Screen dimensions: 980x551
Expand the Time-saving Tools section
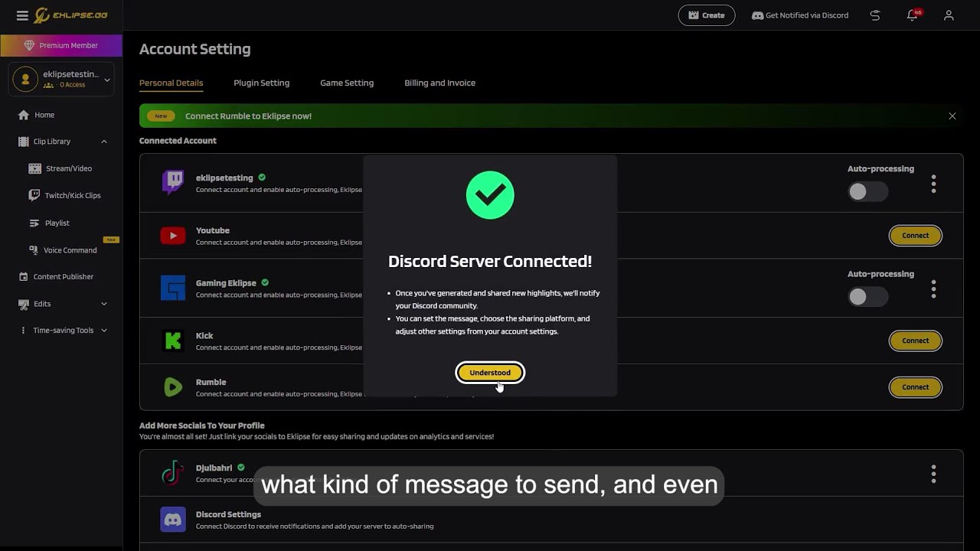click(x=103, y=331)
